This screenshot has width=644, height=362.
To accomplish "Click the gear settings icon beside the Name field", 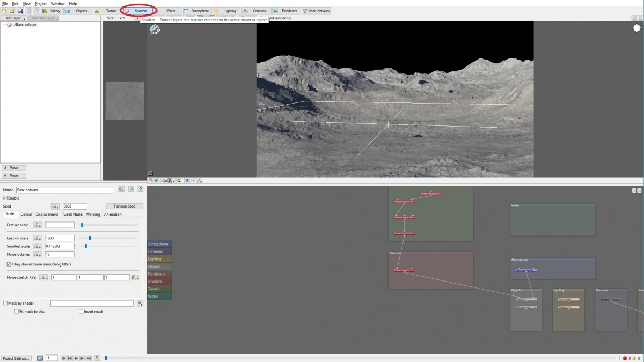I will pos(121,189).
